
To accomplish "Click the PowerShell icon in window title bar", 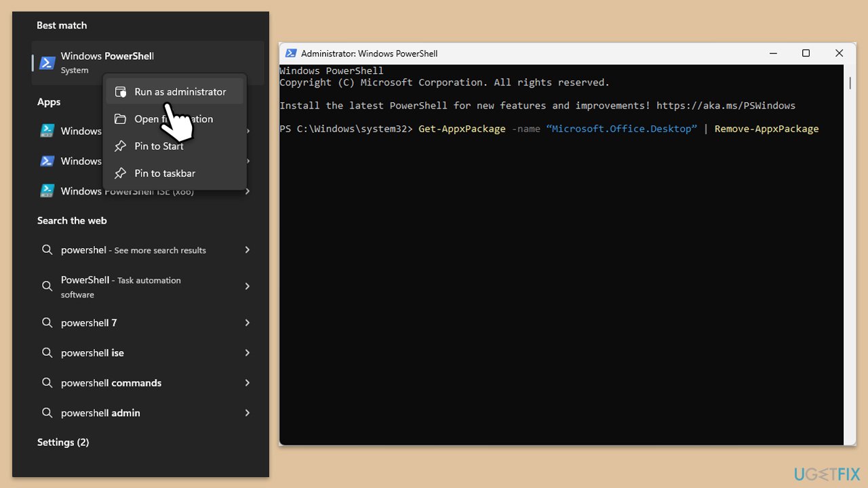I will point(291,54).
